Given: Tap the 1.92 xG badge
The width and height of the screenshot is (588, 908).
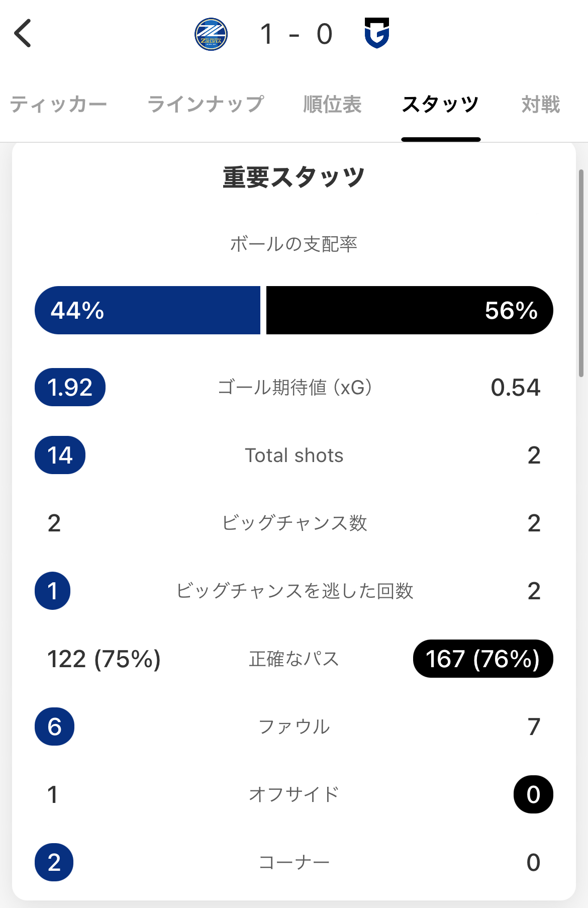Looking at the screenshot, I should [70, 387].
